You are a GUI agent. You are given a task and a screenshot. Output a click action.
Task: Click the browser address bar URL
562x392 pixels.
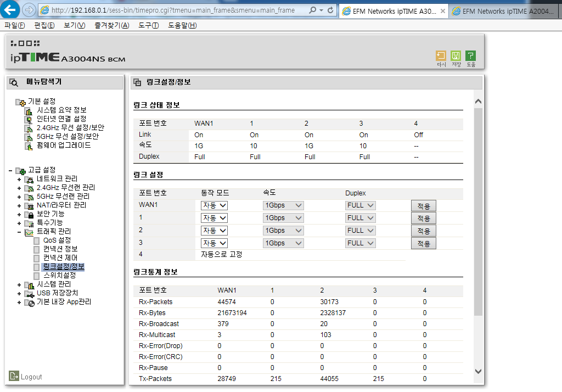click(x=173, y=10)
